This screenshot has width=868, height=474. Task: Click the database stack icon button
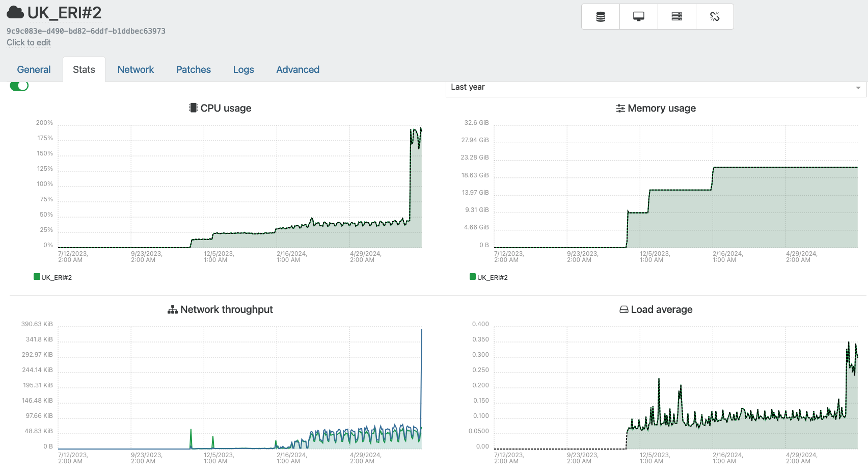601,17
